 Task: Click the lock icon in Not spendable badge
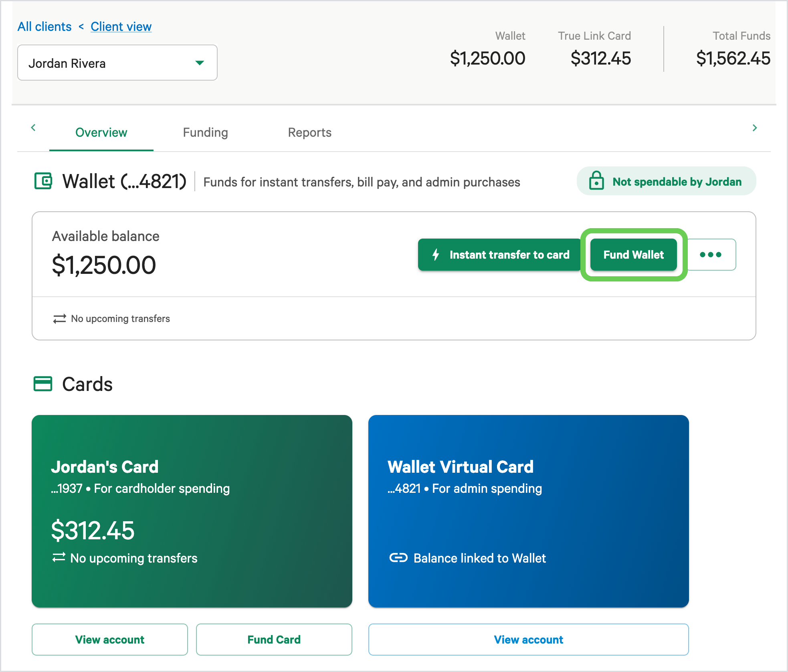click(596, 181)
